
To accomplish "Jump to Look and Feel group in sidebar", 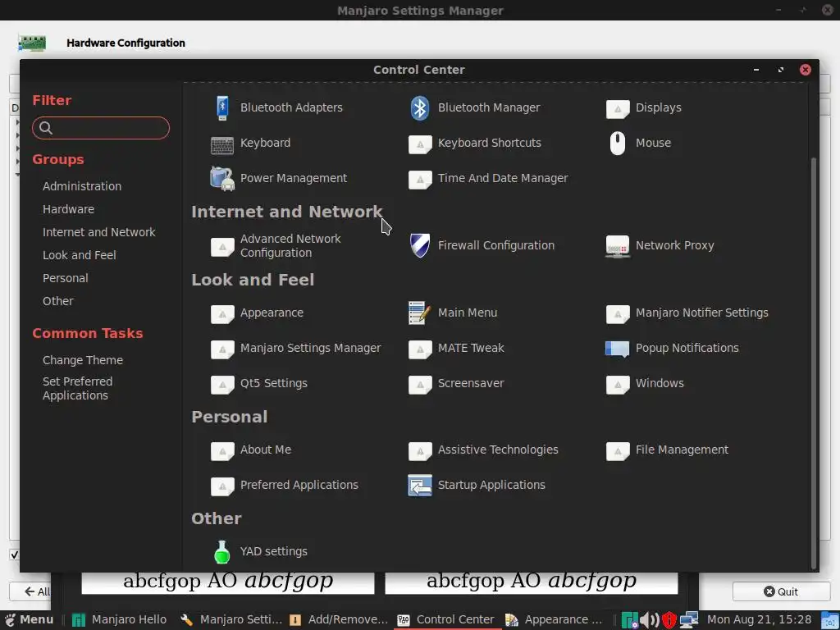I will [80, 256].
